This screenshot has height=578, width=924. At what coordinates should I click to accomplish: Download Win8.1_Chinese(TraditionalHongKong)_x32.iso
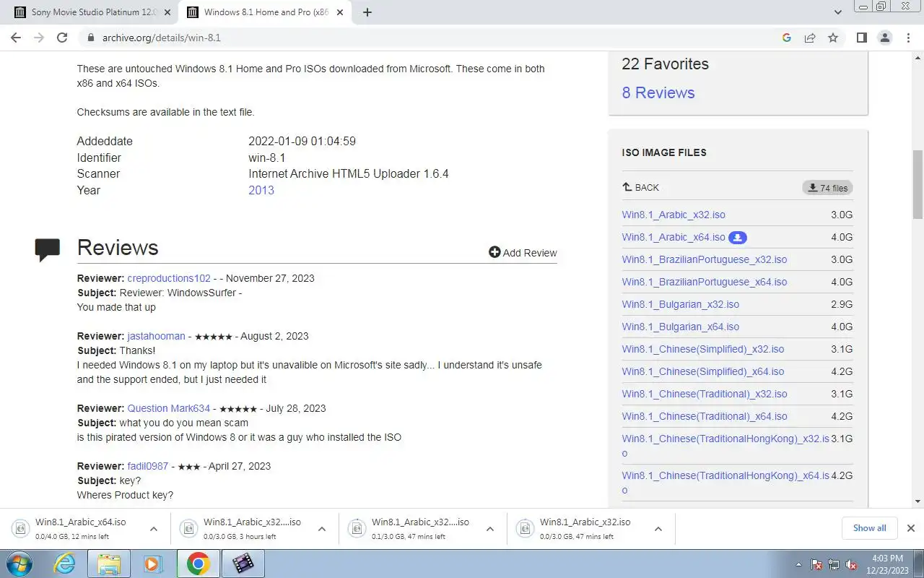(725, 446)
